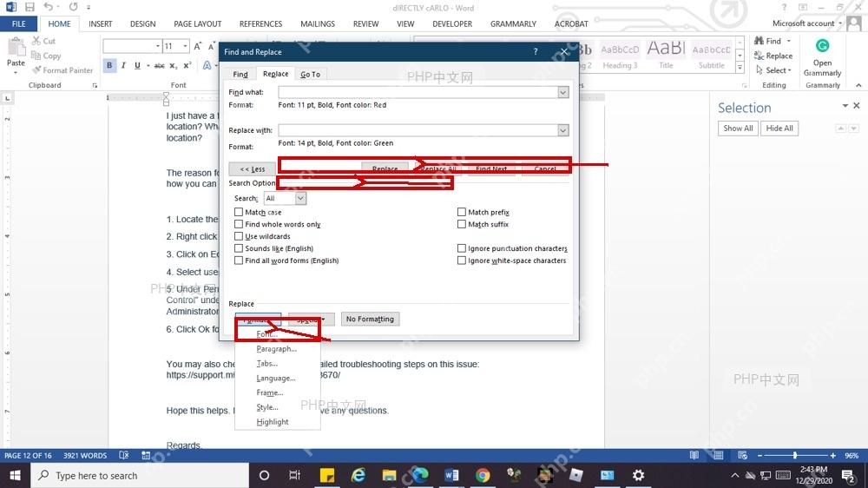Open Chrome from the taskbar
The height and width of the screenshot is (488, 868).
pyautogui.click(x=482, y=475)
